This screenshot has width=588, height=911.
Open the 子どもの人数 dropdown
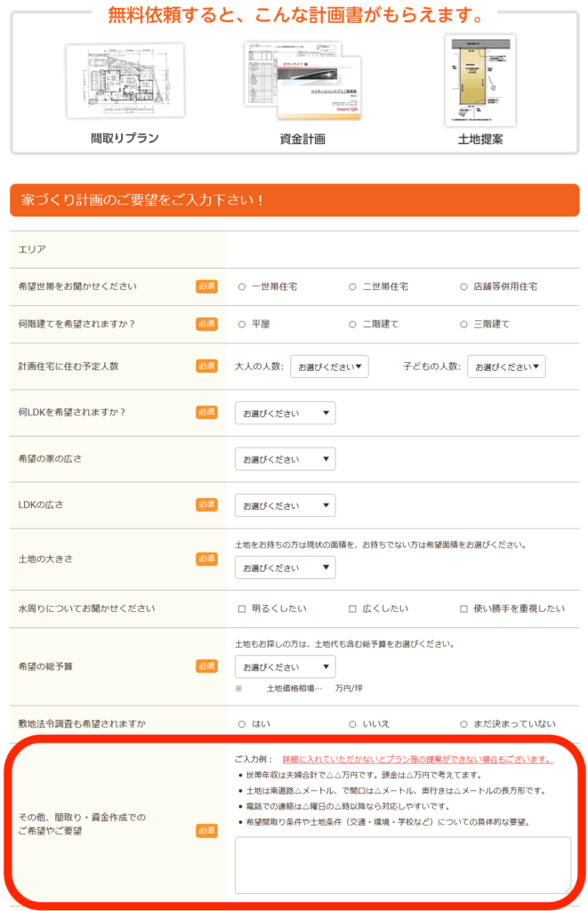click(x=506, y=367)
